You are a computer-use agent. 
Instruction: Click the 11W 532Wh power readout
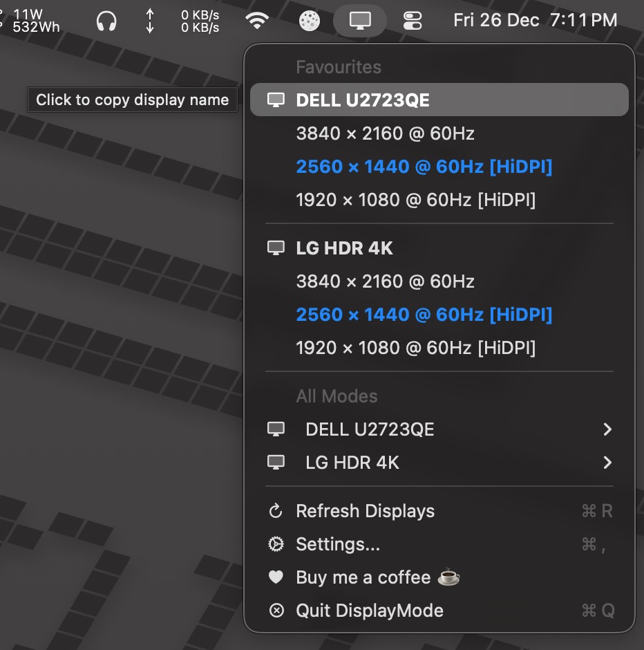click(x=36, y=21)
